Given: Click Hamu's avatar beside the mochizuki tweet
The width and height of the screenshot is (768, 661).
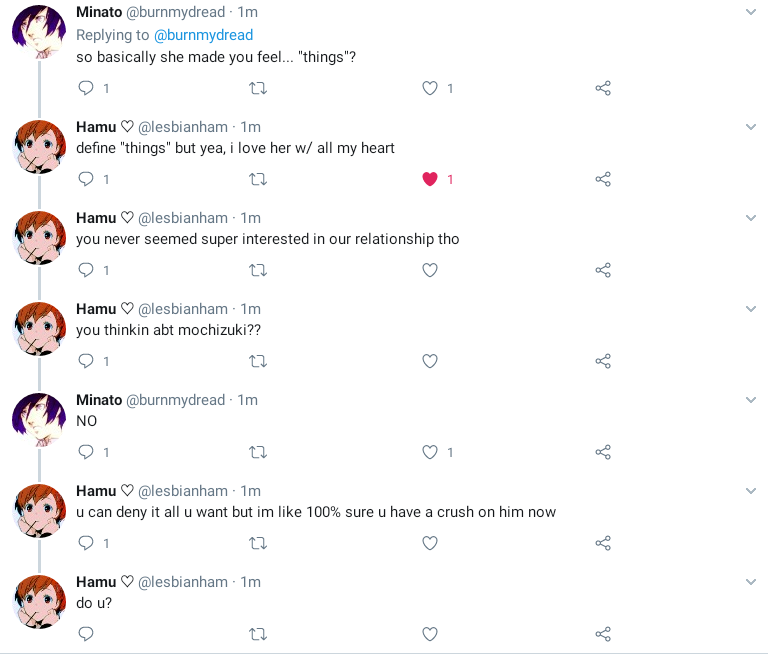Looking at the screenshot, I should coord(39,329).
